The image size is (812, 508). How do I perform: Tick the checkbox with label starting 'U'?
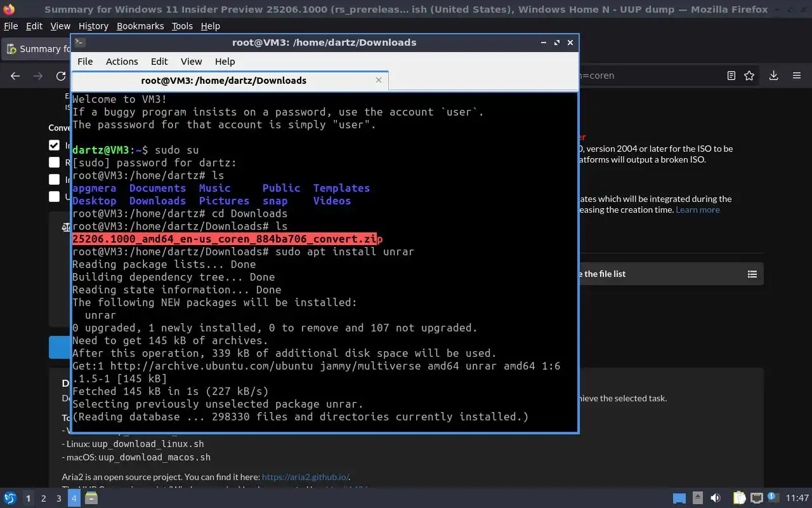55,197
